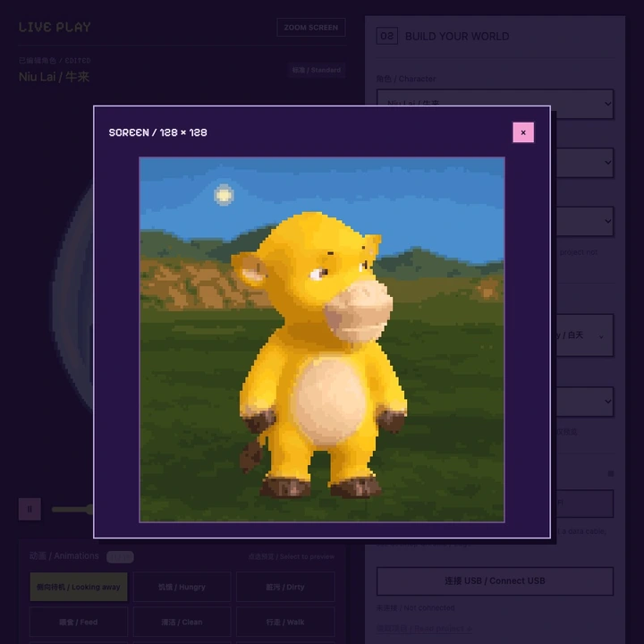
Task: Click the Standard badge in Live Play
Action: point(317,70)
